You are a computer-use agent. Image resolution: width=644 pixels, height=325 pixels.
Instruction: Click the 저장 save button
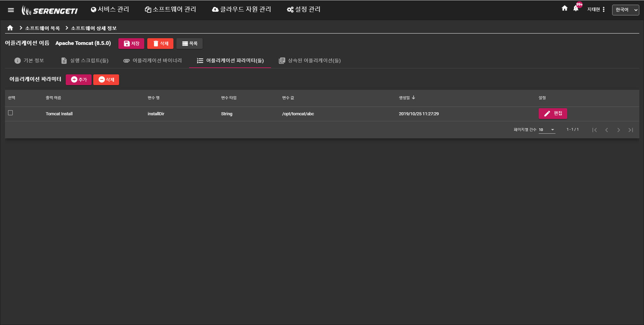pyautogui.click(x=131, y=44)
